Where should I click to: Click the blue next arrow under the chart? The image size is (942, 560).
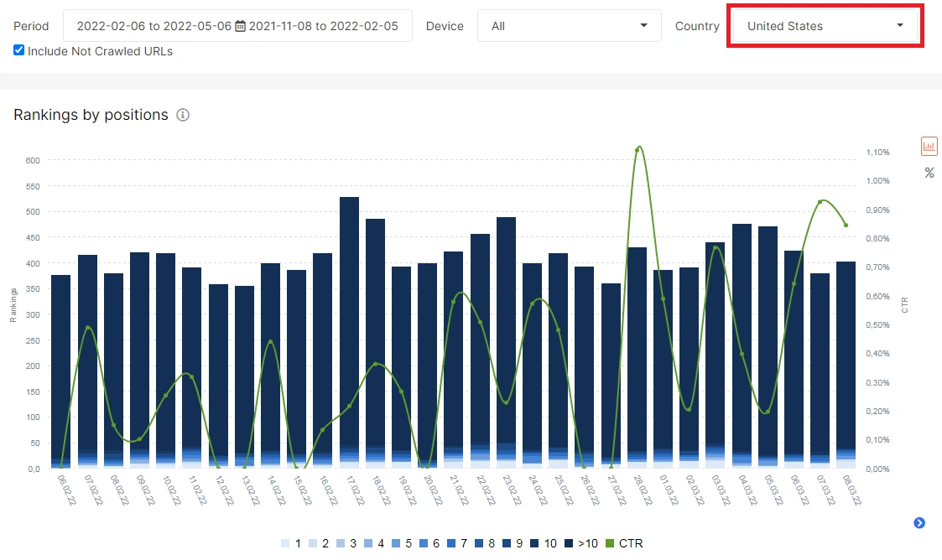coord(919,523)
